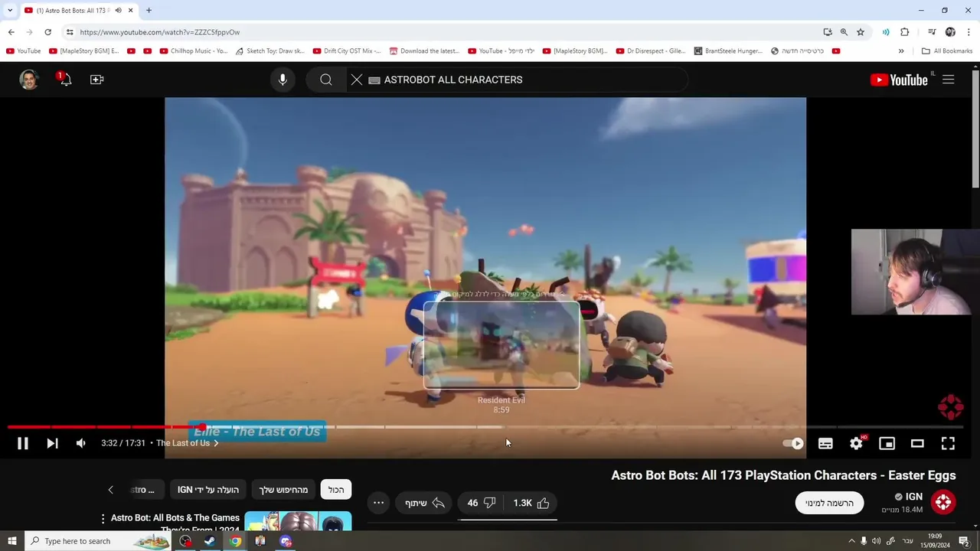The height and width of the screenshot is (551, 980).
Task: Select the 'הועלה על ידי IGN' chip
Action: coord(208,490)
